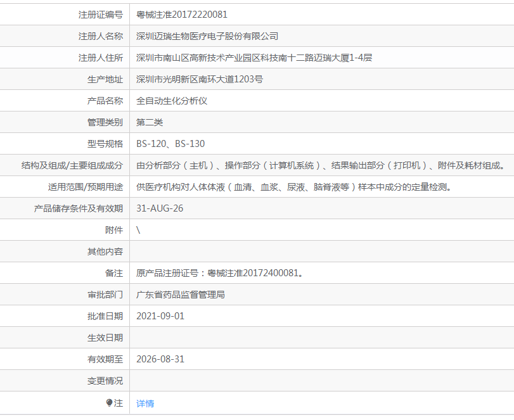Click the 审批部门 label

click(x=105, y=295)
